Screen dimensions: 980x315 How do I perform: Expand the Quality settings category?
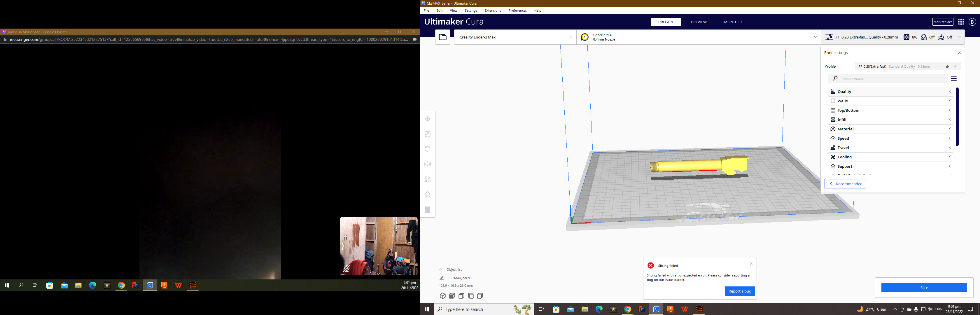pos(890,92)
